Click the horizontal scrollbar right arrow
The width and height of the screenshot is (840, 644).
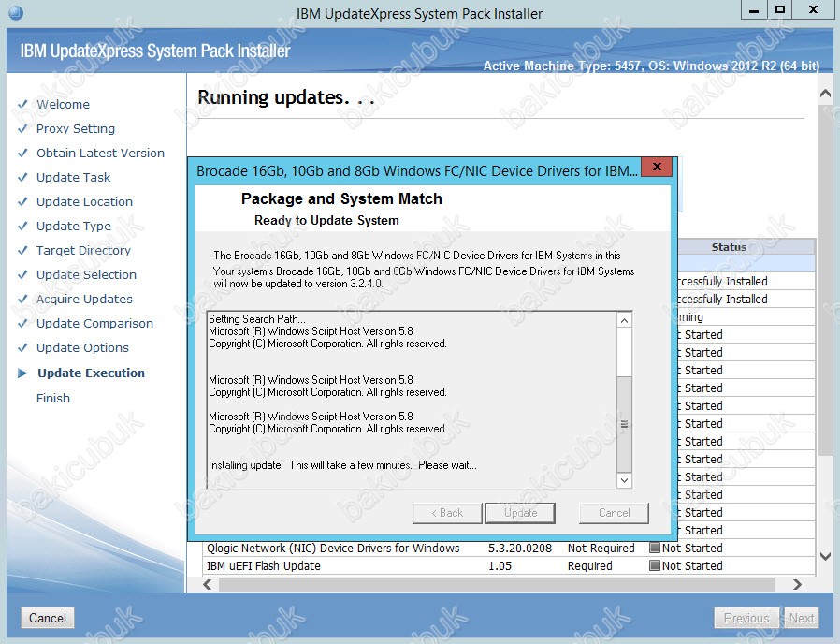pyautogui.click(x=797, y=584)
